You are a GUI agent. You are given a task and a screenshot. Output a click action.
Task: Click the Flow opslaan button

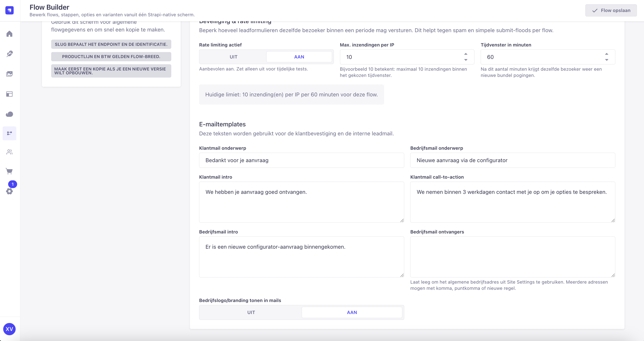(x=611, y=10)
